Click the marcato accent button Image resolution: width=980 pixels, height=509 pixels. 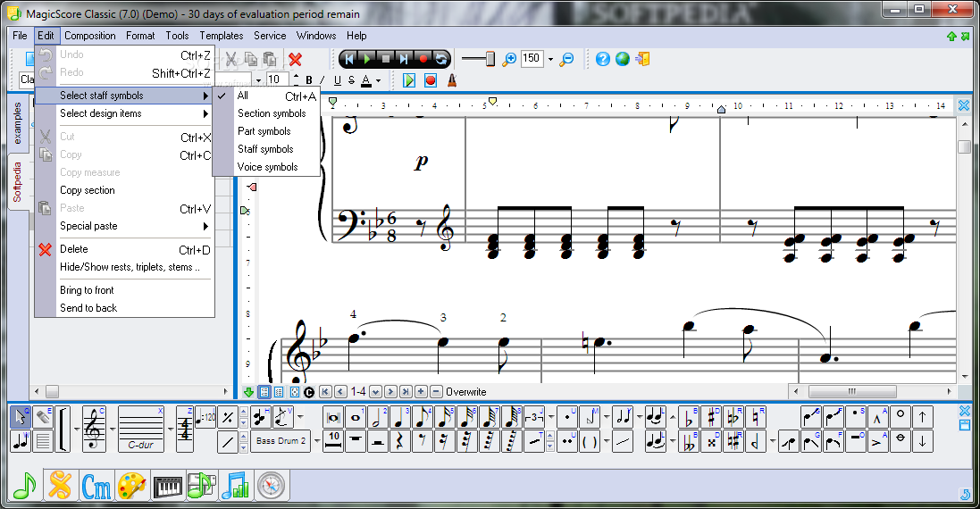[877, 417]
